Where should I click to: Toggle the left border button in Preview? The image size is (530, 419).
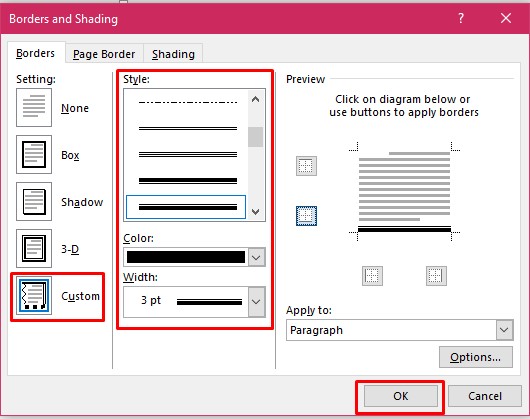tap(372, 276)
